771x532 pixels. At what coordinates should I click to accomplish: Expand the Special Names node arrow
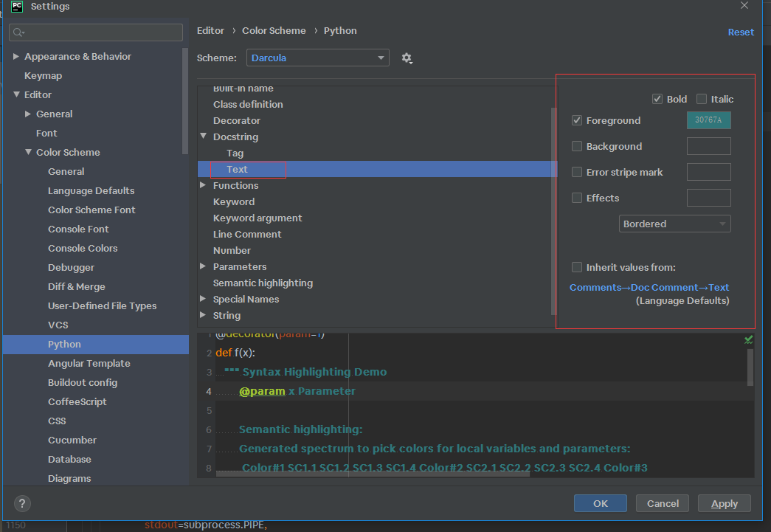click(203, 298)
